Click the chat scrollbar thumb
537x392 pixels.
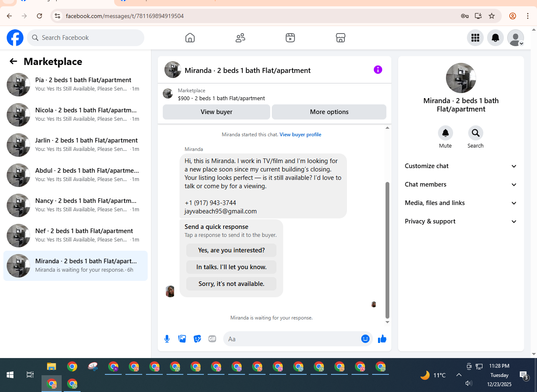click(x=388, y=250)
